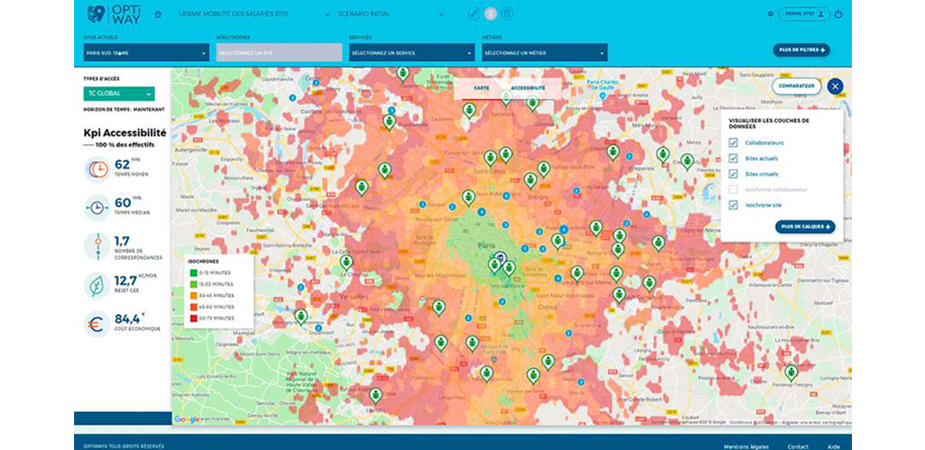The image size is (925, 450).
Task: Toggle the Sites actuels checkbox
Action: [734, 158]
